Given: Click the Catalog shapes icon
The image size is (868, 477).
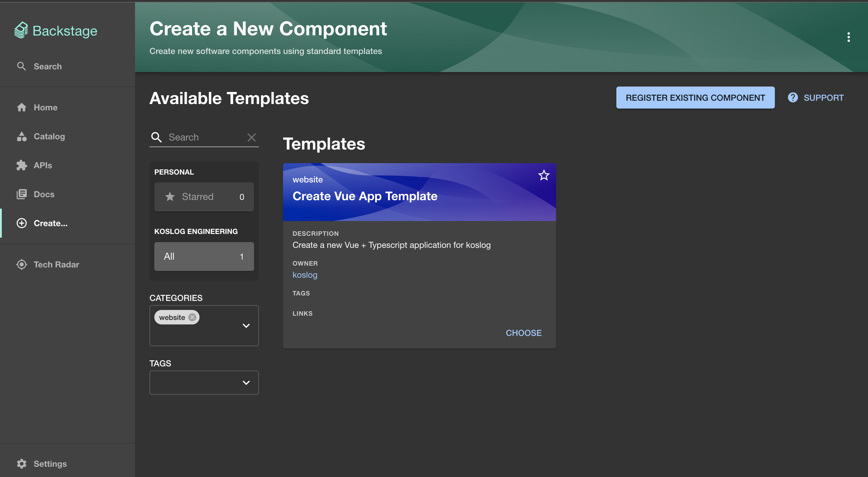Looking at the screenshot, I should [x=22, y=136].
